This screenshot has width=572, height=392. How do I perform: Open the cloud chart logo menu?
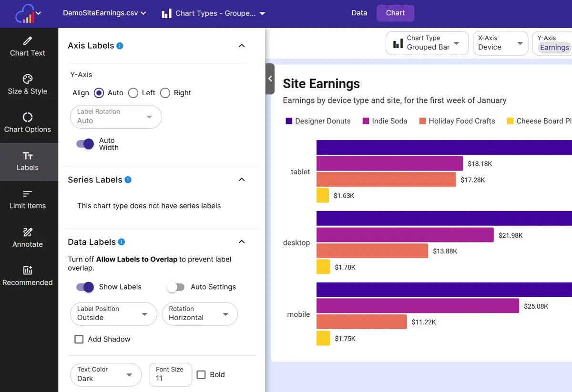28,14
